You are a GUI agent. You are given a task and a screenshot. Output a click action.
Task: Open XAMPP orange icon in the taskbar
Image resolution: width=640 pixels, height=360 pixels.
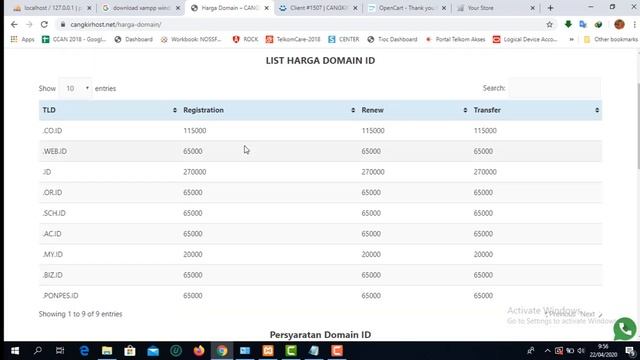pos(268,351)
